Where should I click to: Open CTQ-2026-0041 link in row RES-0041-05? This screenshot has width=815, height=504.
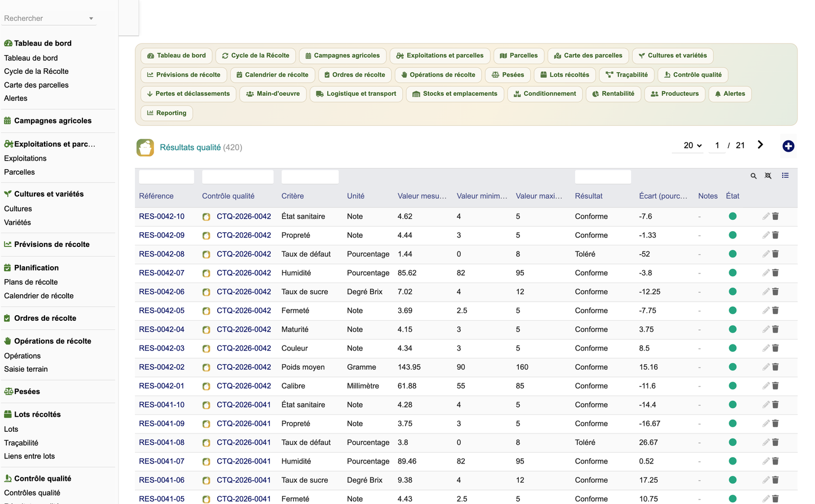pos(244,499)
